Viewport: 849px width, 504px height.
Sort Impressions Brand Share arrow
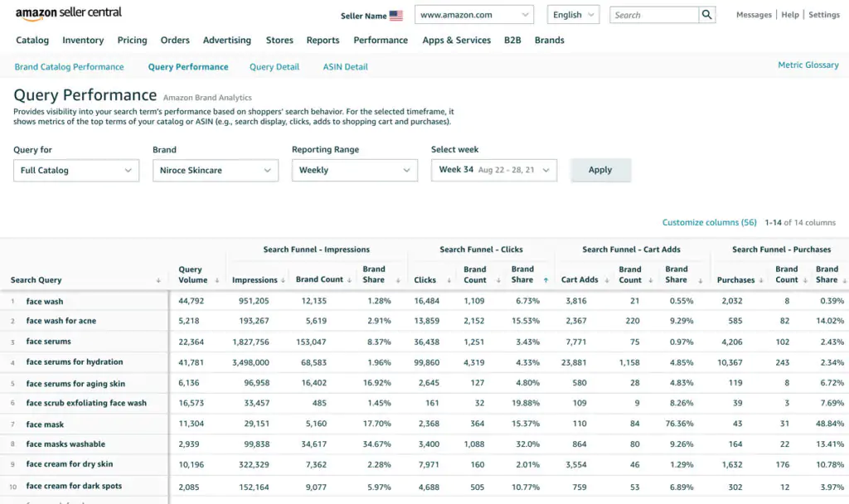398,280
